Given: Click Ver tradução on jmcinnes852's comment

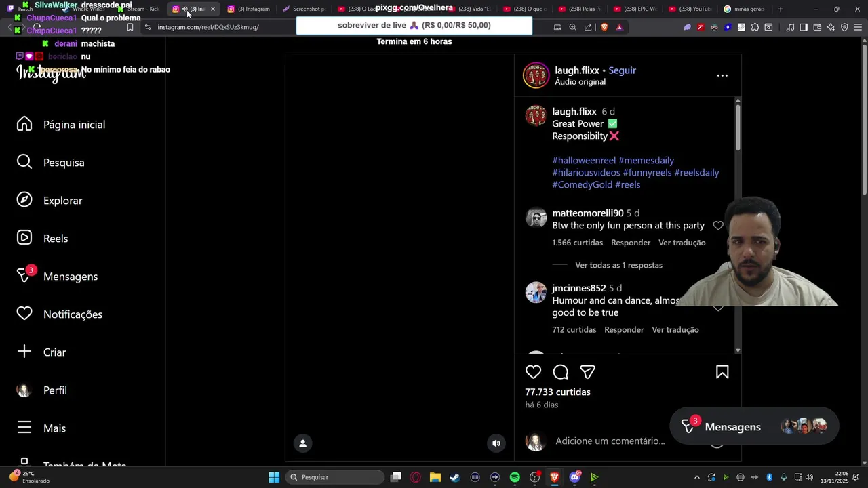Looking at the screenshot, I should [x=675, y=330].
